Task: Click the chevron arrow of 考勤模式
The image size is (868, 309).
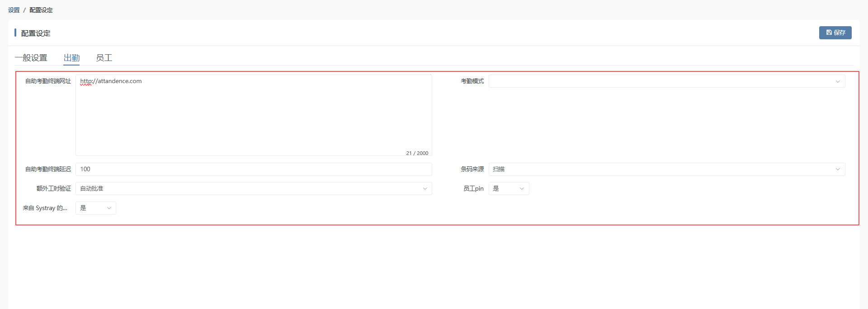Action: pos(837,81)
